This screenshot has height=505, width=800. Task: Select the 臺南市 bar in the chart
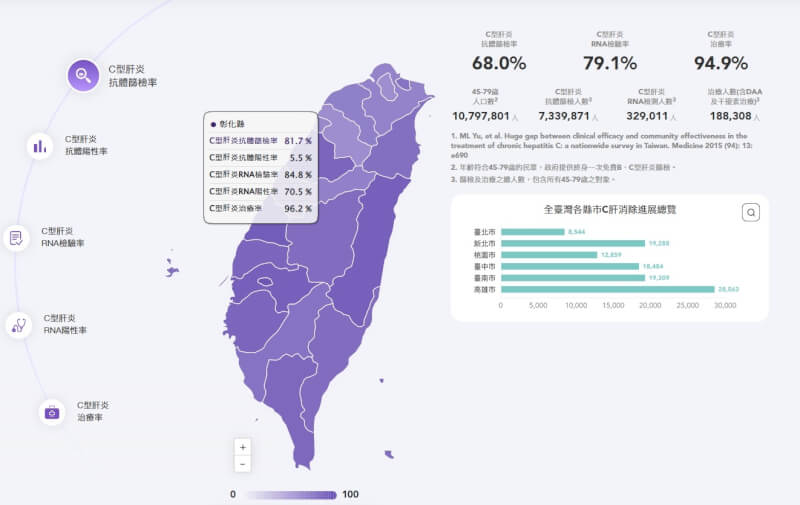573,278
